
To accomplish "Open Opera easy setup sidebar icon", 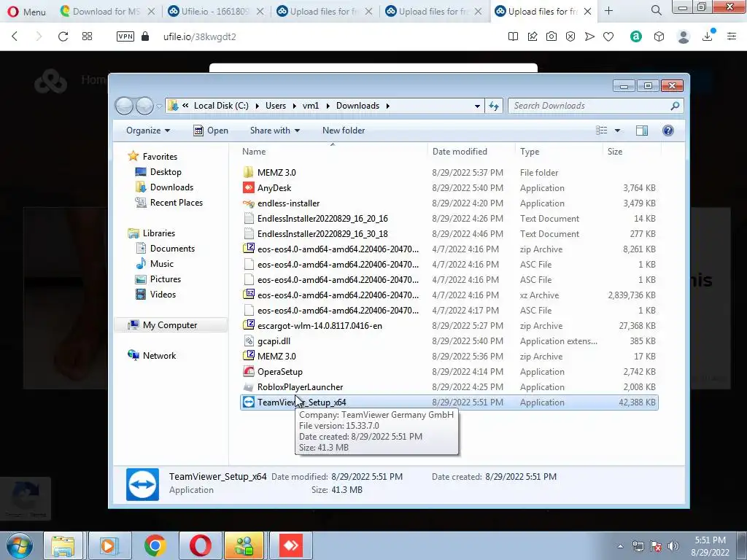I will 732,36.
